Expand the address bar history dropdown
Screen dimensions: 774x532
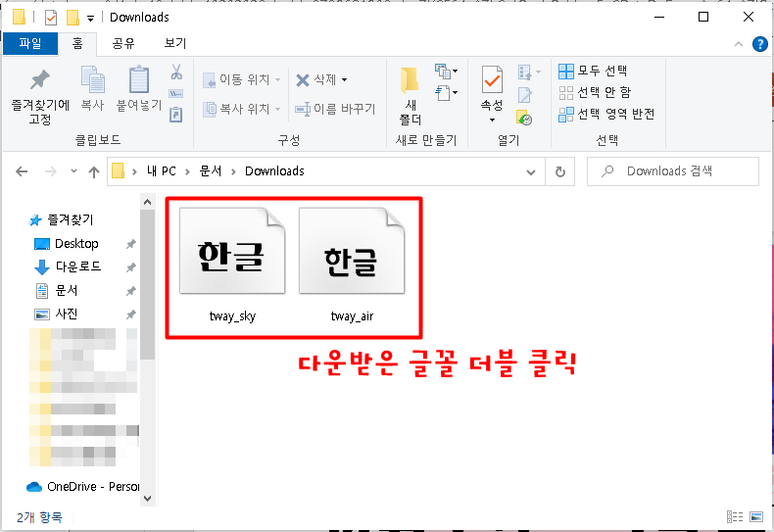[x=531, y=172]
